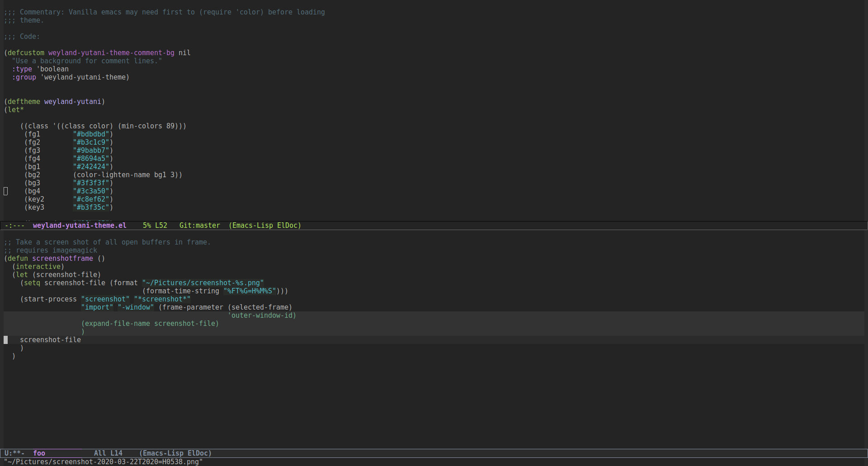The image size is (868, 466).
Task: Click the U:**- status in foo mode line
Action: coord(14,453)
